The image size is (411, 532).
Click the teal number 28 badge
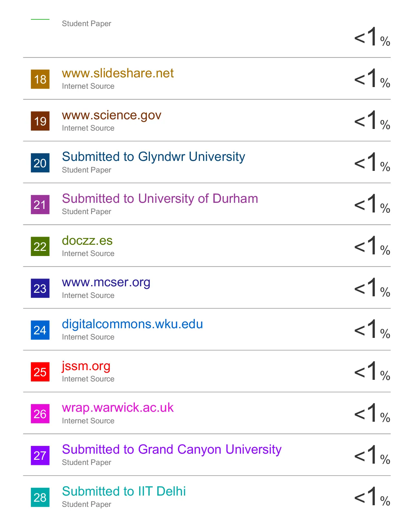40,497
